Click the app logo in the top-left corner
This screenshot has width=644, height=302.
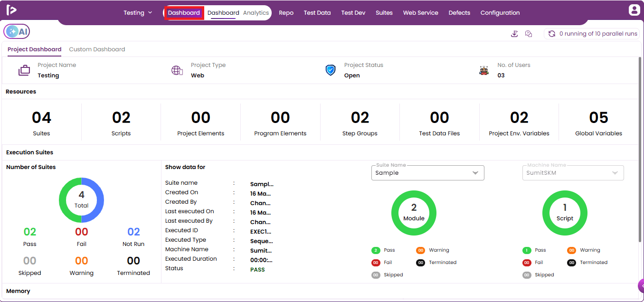pos(11,10)
